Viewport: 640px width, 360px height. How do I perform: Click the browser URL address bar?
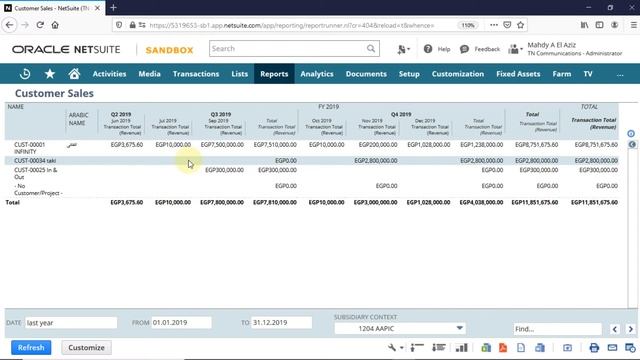292,25
